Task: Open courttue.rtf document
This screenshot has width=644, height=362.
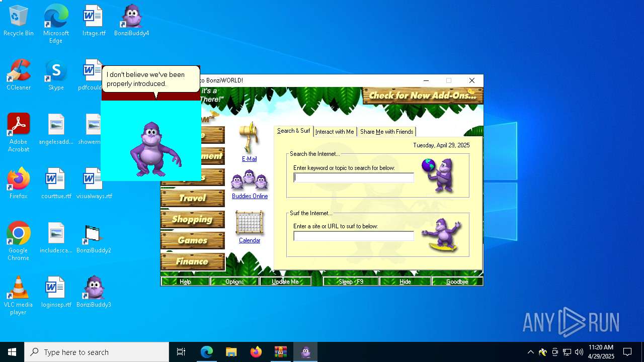Action: tap(56, 184)
